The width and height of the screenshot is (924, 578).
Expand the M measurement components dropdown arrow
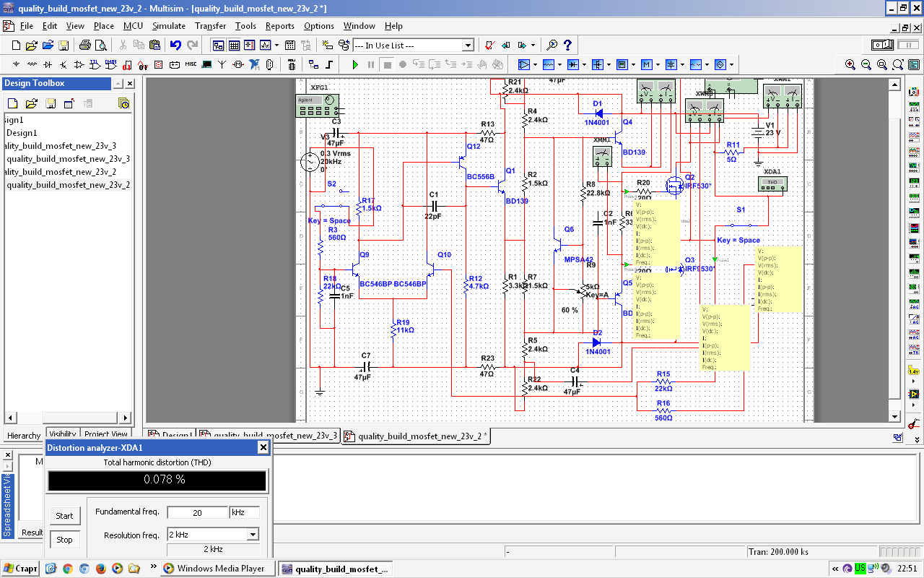pos(658,64)
